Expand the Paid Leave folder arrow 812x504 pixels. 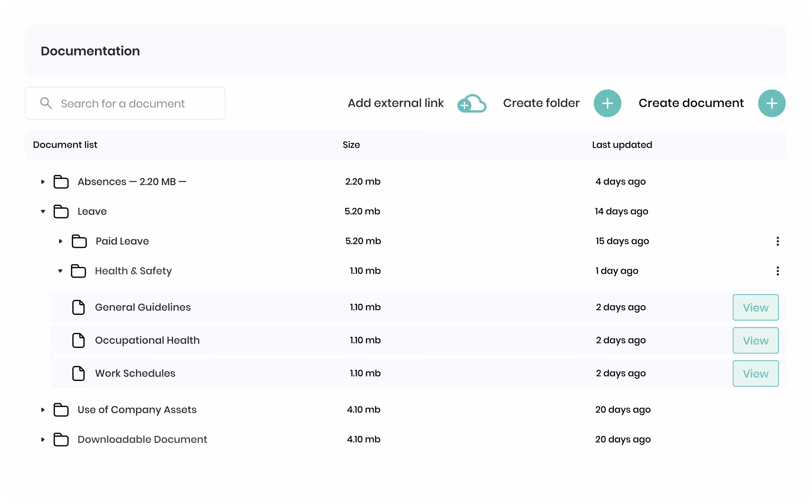point(61,241)
